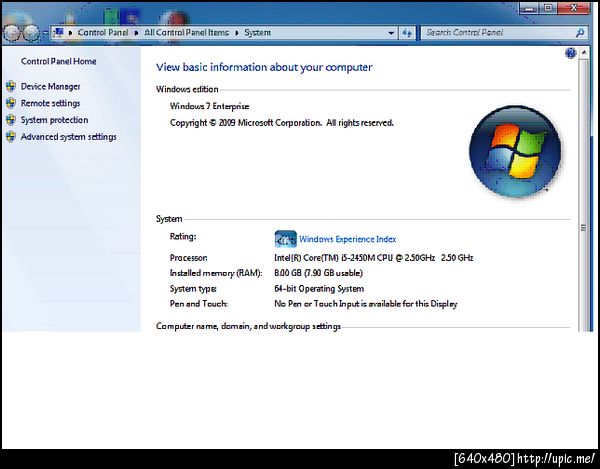Image resolution: width=600 pixels, height=469 pixels.
Task: Click the Back navigation arrow button
Action: pyautogui.click(x=12, y=33)
